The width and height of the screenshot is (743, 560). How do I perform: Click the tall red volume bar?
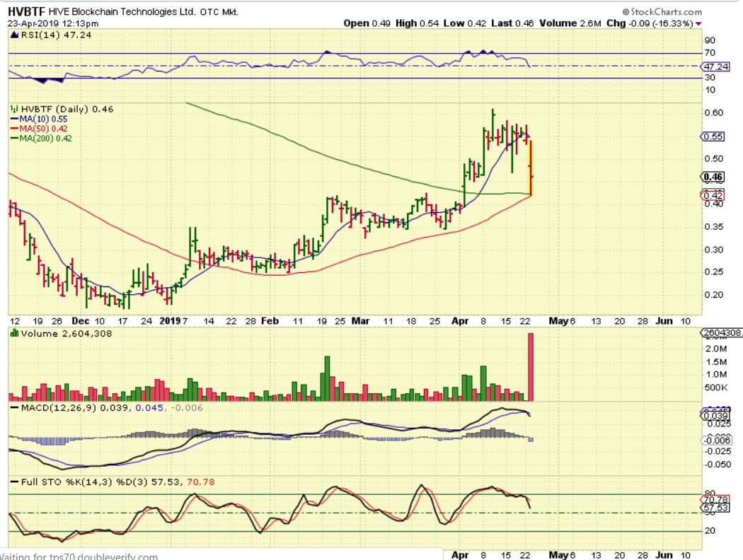[531, 367]
